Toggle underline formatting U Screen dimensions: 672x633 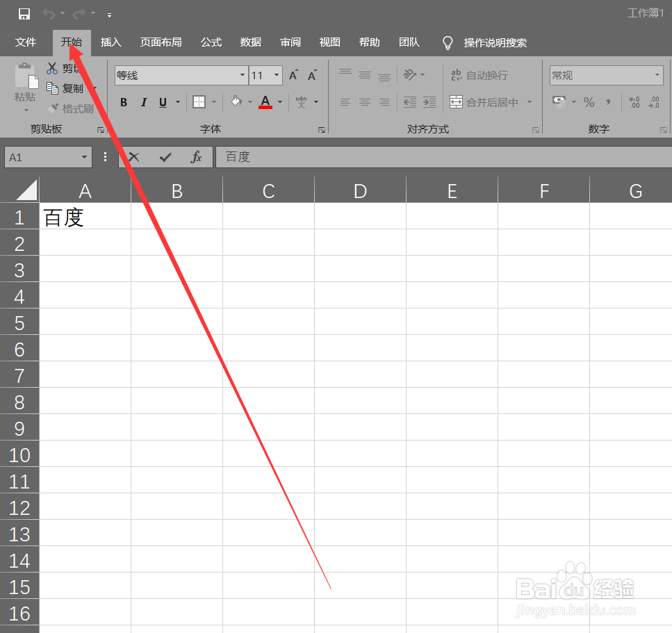163,102
